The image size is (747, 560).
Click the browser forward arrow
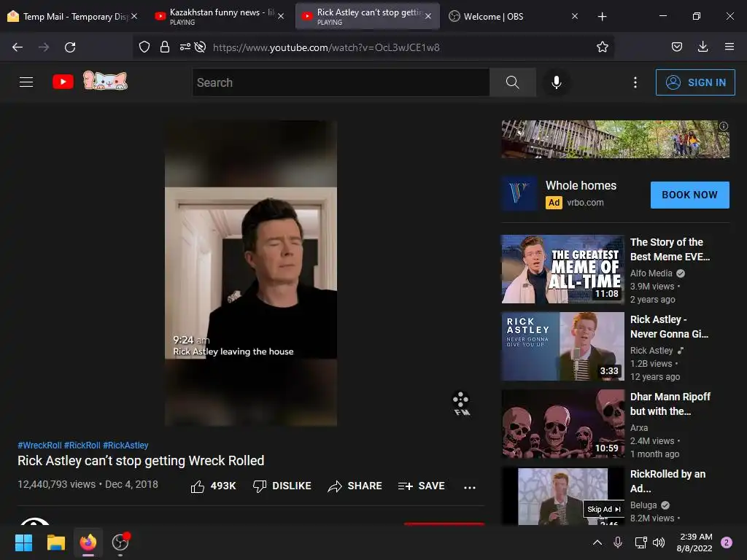[x=44, y=47]
